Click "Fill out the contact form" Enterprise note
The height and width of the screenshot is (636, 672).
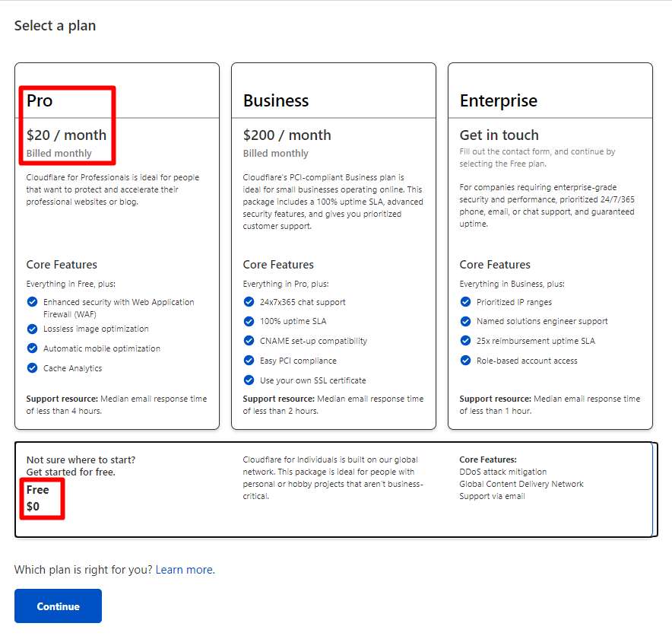[537, 157]
